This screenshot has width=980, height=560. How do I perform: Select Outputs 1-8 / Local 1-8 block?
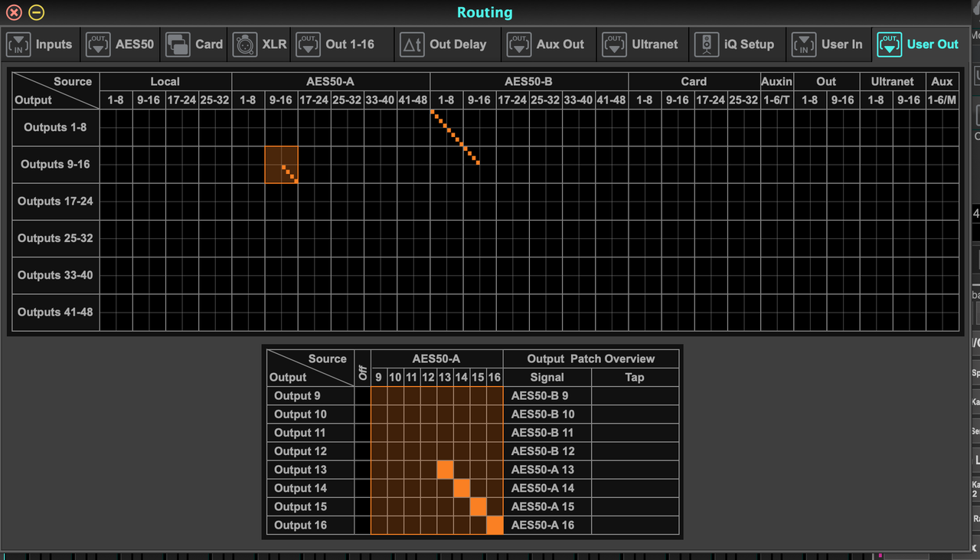116,127
